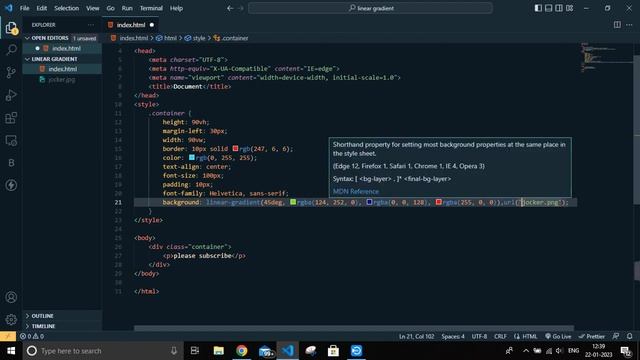Toggle the secondary side bar layout icon
The width and height of the screenshot is (640, 360).
[x=559, y=8]
